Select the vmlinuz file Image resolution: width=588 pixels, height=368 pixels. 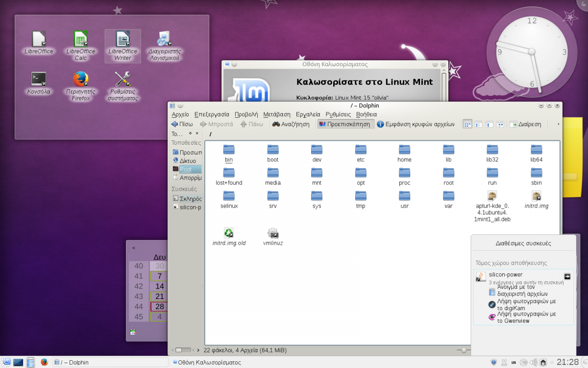pyautogui.click(x=273, y=237)
